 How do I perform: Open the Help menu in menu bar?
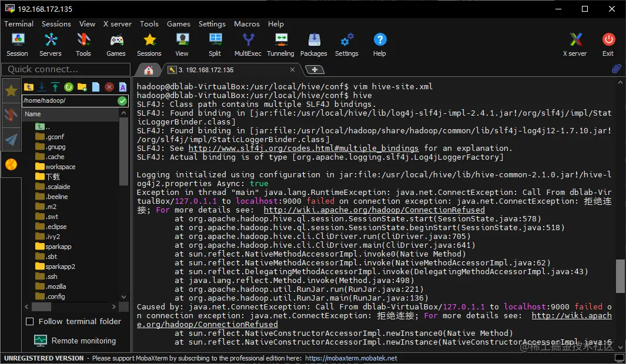point(276,24)
